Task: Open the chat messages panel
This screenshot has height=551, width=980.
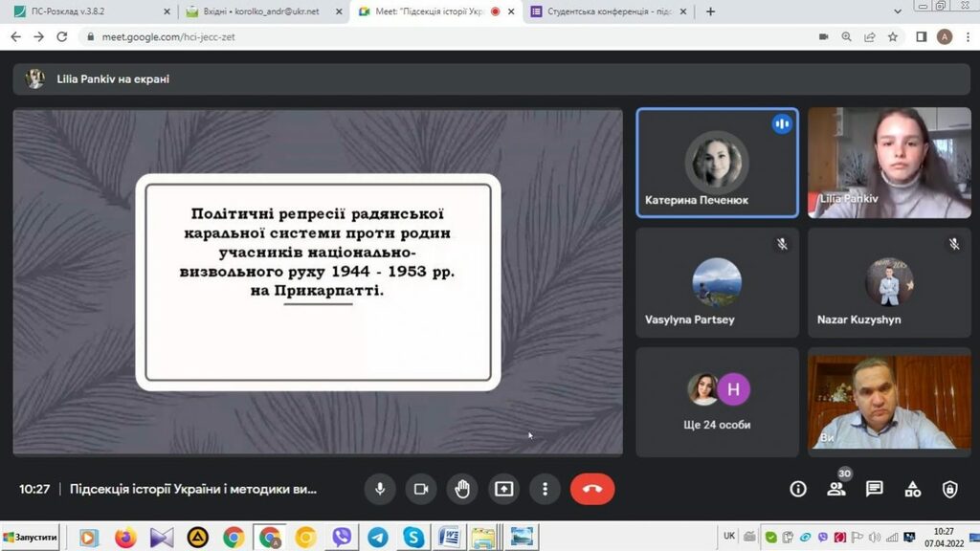Action: [874, 489]
